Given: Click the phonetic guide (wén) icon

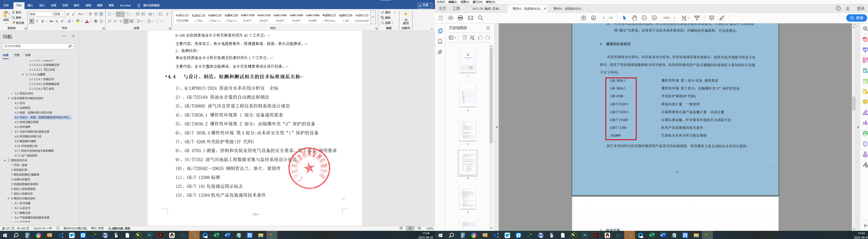Looking at the screenshot, I should click(x=96, y=14).
